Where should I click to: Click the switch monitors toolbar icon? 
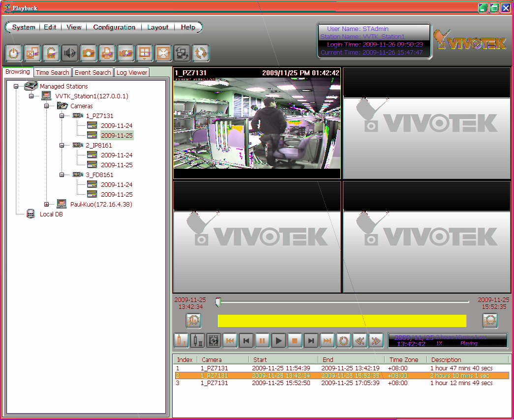[x=181, y=53]
